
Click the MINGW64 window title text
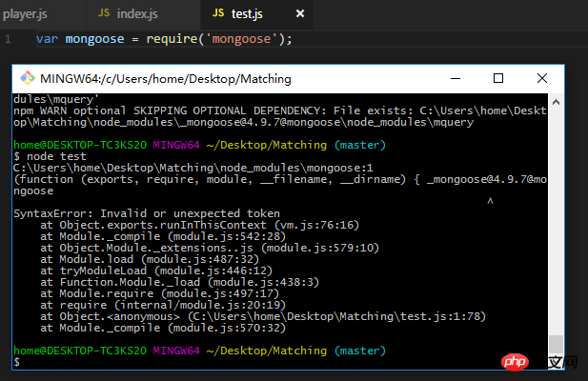[x=166, y=79]
